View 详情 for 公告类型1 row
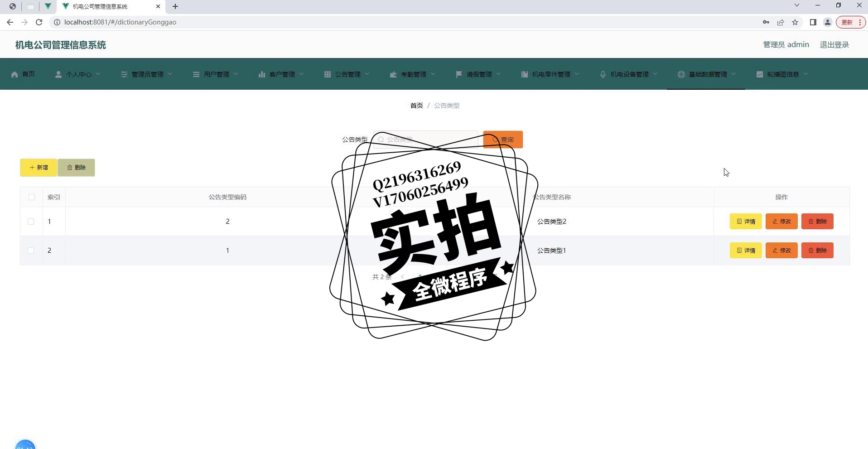The width and height of the screenshot is (868, 449). (746, 251)
